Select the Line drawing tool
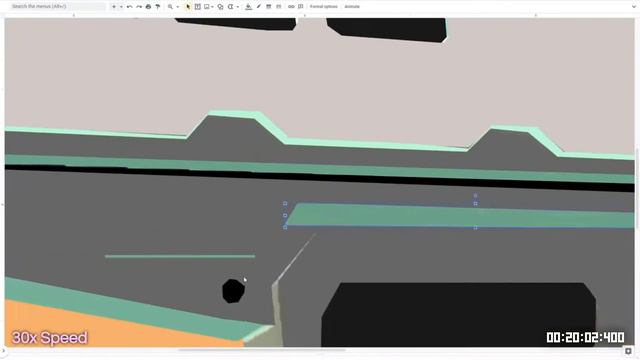The height and width of the screenshot is (360, 640). point(231,7)
